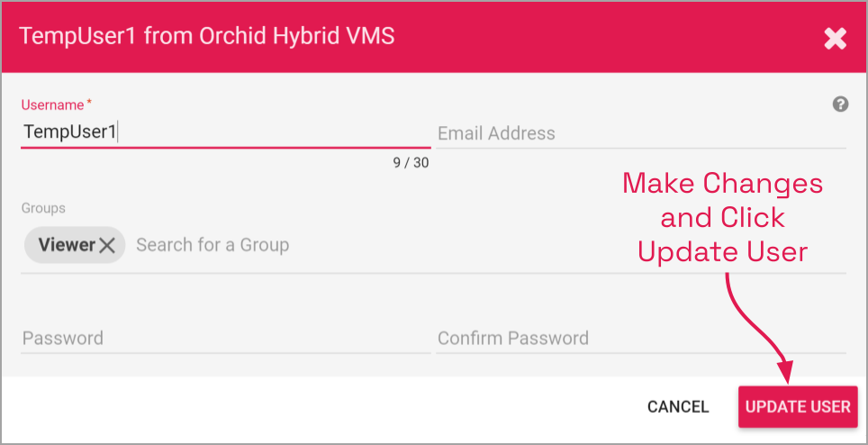868x445 pixels.
Task: Click the 9 / 30 character counter
Action: click(411, 163)
